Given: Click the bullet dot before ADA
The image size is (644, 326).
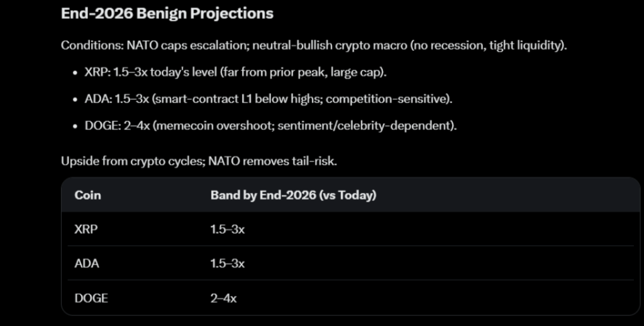Looking at the screenshot, I should tap(75, 99).
